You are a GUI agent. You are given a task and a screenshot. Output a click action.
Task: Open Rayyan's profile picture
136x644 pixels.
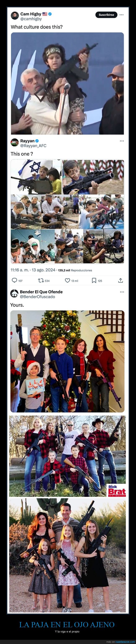click(15, 143)
